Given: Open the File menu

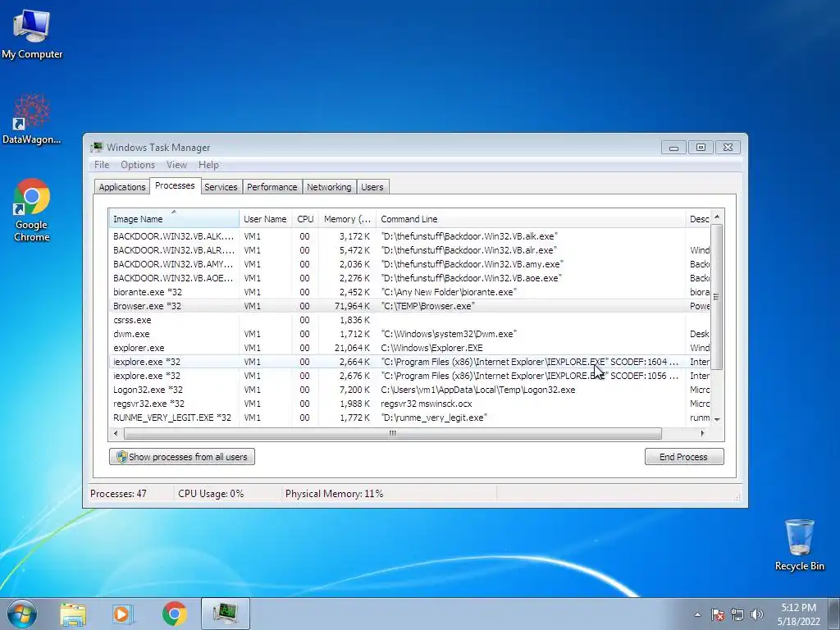Looking at the screenshot, I should pyautogui.click(x=102, y=165).
